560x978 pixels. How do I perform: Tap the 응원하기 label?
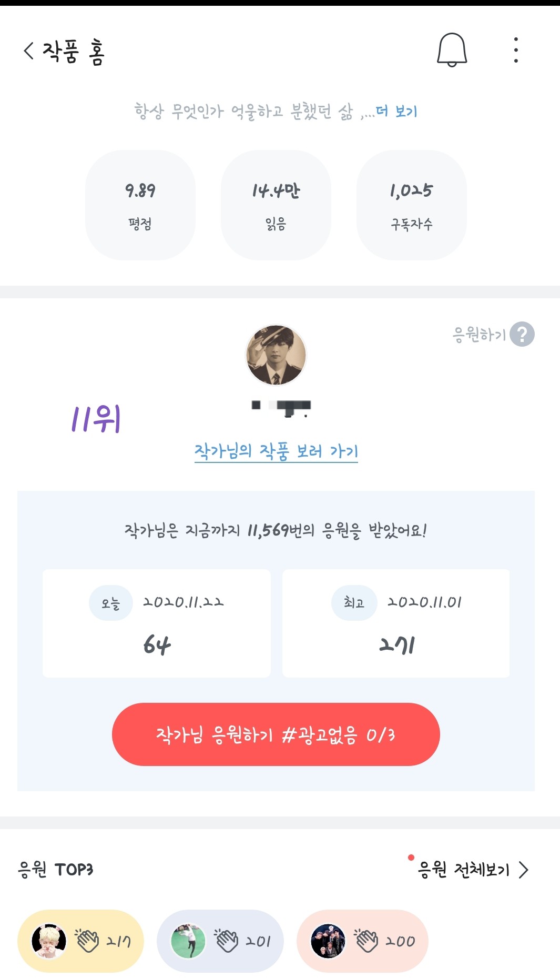[478, 334]
